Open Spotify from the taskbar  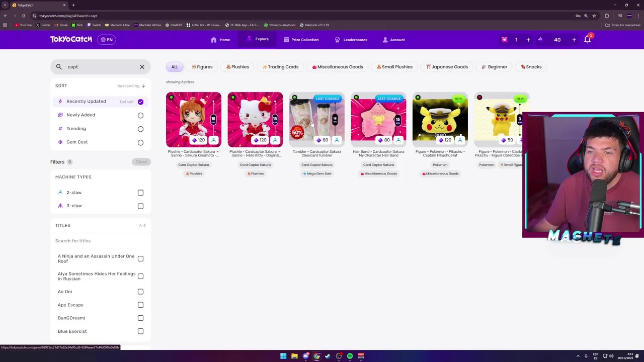point(350,356)
